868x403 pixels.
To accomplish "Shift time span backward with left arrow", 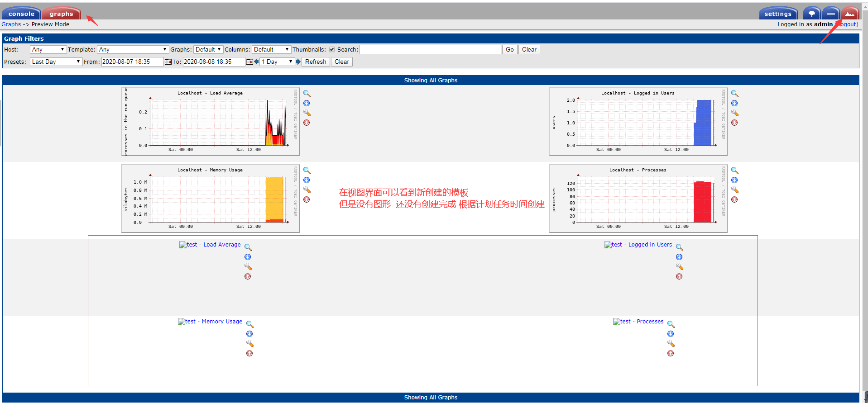I will (x=256, y=62).
